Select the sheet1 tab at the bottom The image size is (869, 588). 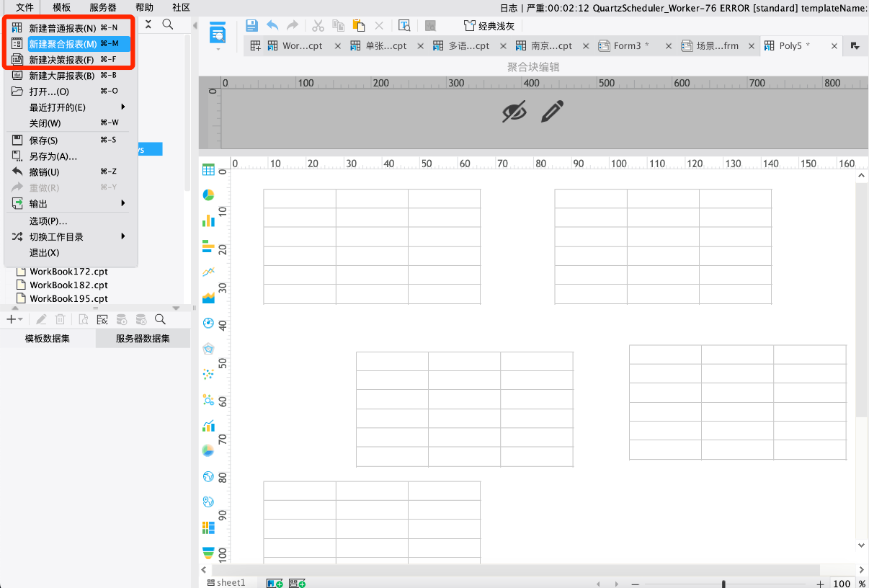[226, 583]
